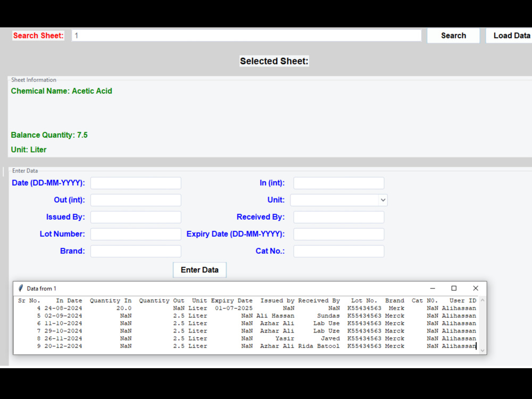Click Balance Quantity: 7.5 text
Viewport: 532px width, 399px height.
[49, 135]
